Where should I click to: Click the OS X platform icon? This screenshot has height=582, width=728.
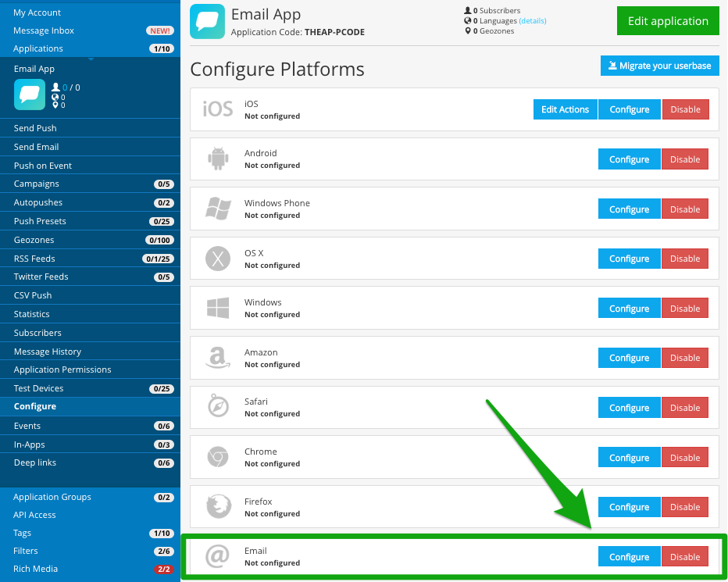point(218,259)
